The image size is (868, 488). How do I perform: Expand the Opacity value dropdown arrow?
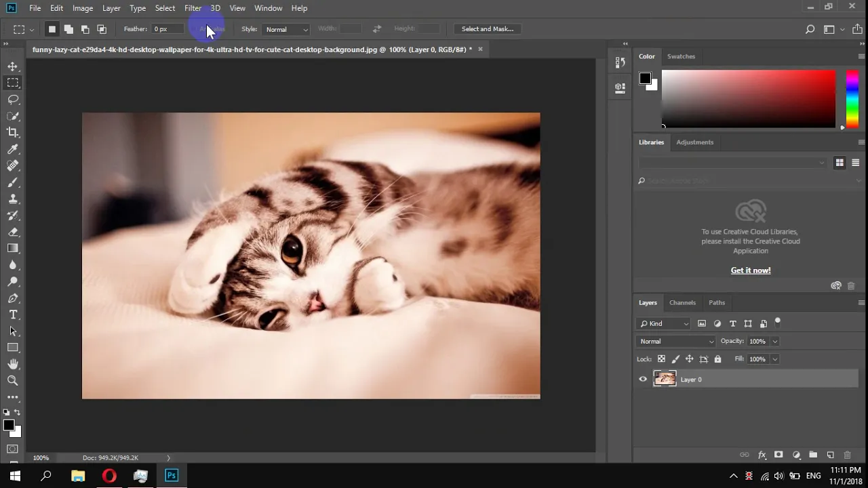pyautogui.click(x=774, y=342)
